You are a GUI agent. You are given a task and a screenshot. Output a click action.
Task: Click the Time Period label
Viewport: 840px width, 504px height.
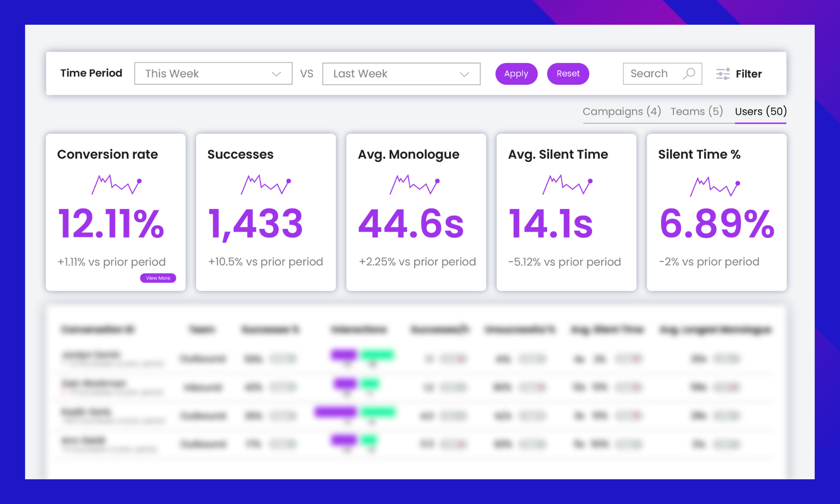tap(91, 73)
